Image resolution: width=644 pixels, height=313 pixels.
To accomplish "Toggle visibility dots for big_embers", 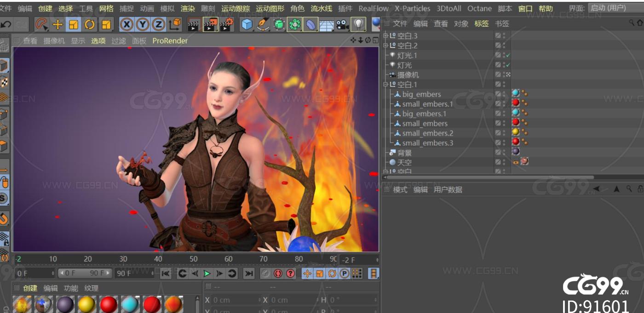I will click(x=504, y=94).
